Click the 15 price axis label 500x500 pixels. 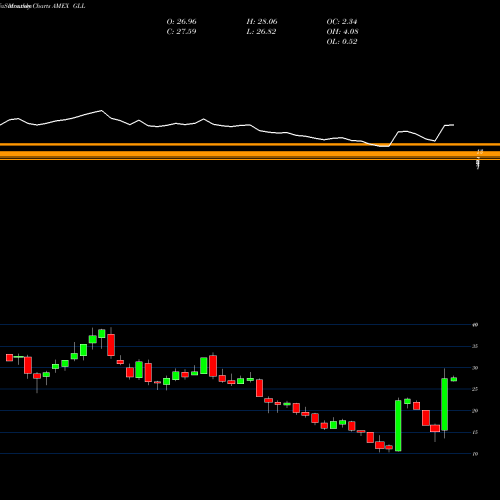point(475,432)
